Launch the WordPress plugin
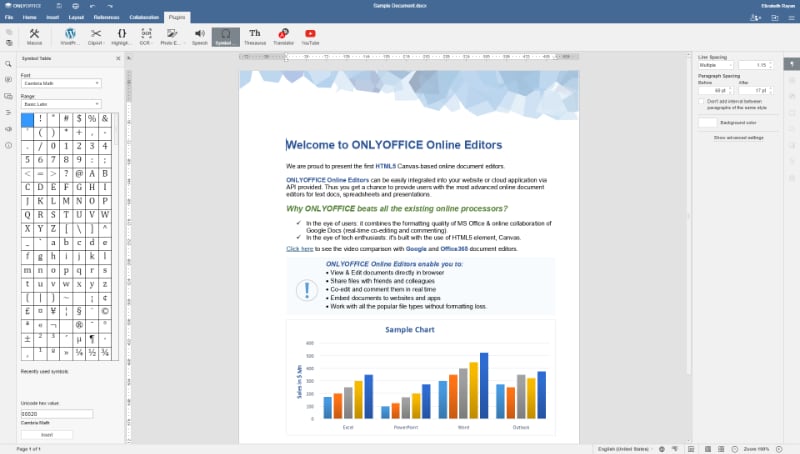The height and width of the screenshot is (454, 800). click(x=70, y=37)
